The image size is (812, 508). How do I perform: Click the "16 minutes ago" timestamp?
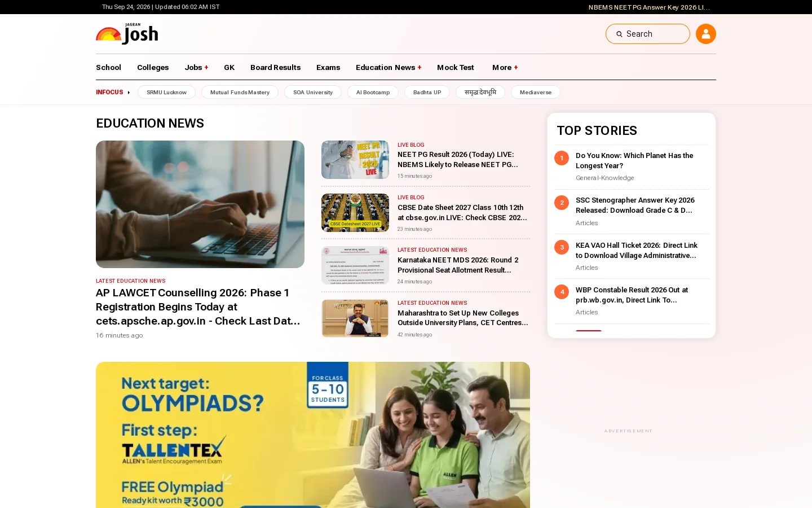(x=120, y=335)
